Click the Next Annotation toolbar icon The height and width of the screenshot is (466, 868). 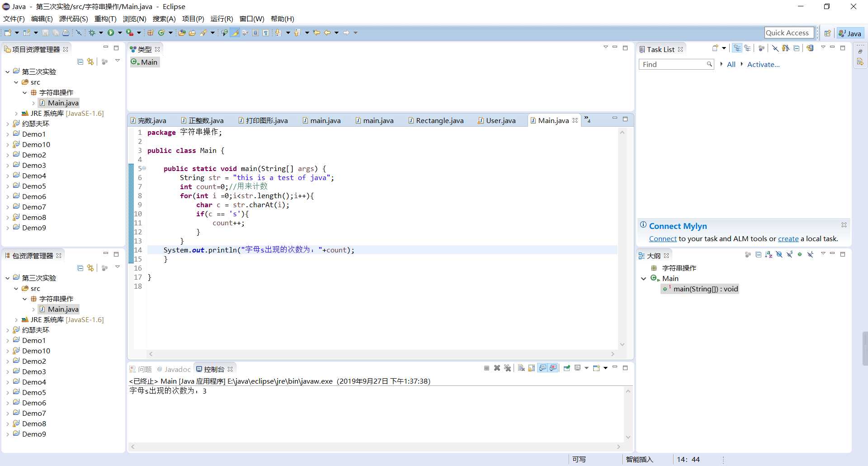278,33
